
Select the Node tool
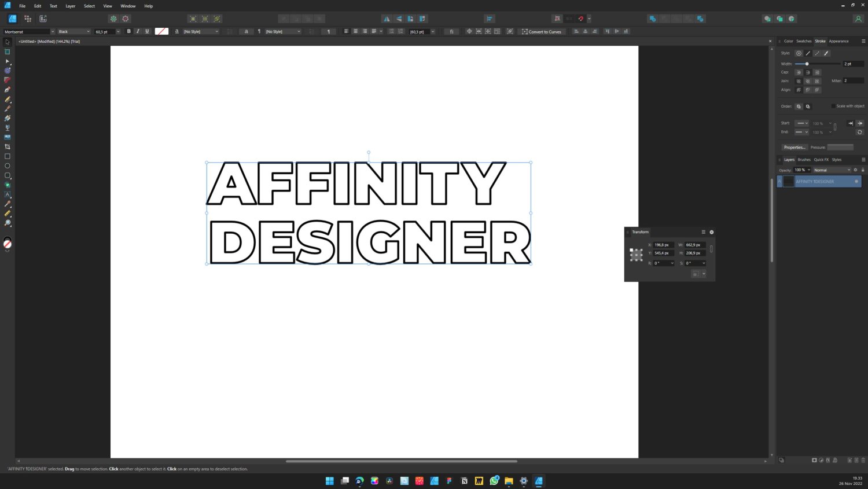7,61
